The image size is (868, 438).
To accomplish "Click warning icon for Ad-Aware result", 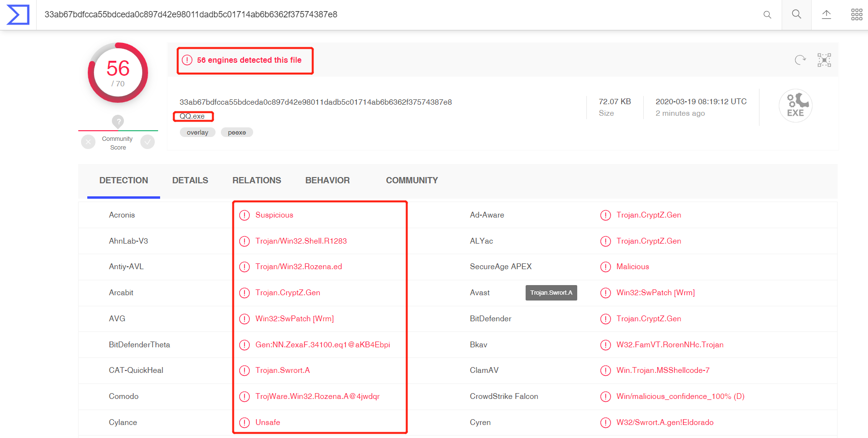I will point(605,215).
